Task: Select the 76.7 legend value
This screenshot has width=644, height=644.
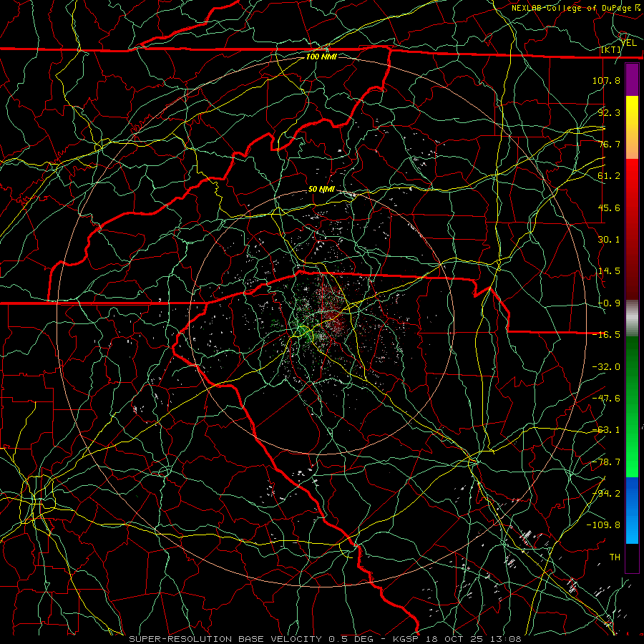Action: pos(609,144)
